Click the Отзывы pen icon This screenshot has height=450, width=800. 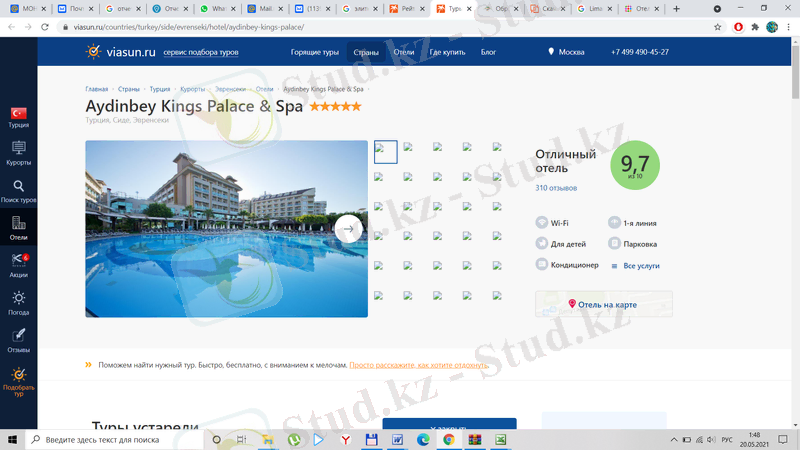18,336
